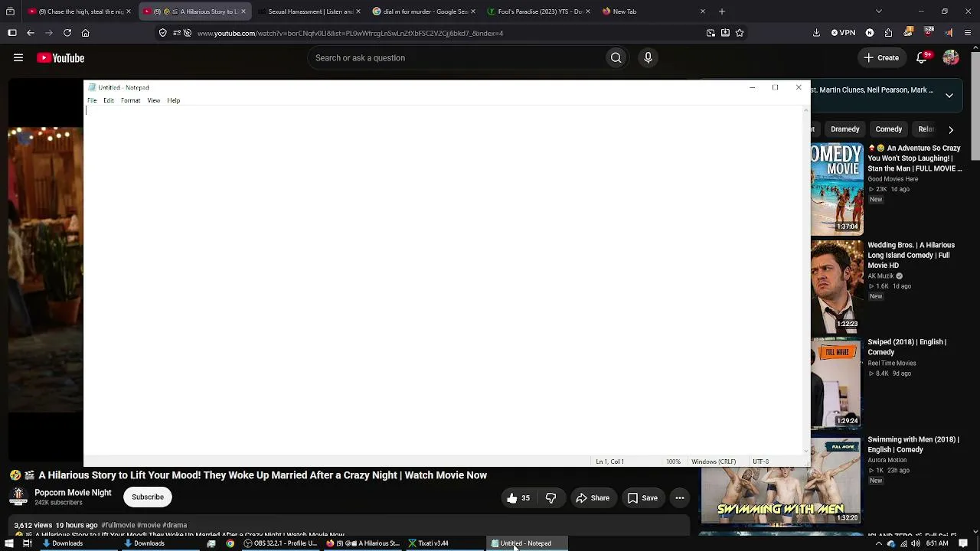The width and height of the screenshot is (980, 551).
Task: Open OBS 32.2.1 from the taskbar
Action: 280,543
